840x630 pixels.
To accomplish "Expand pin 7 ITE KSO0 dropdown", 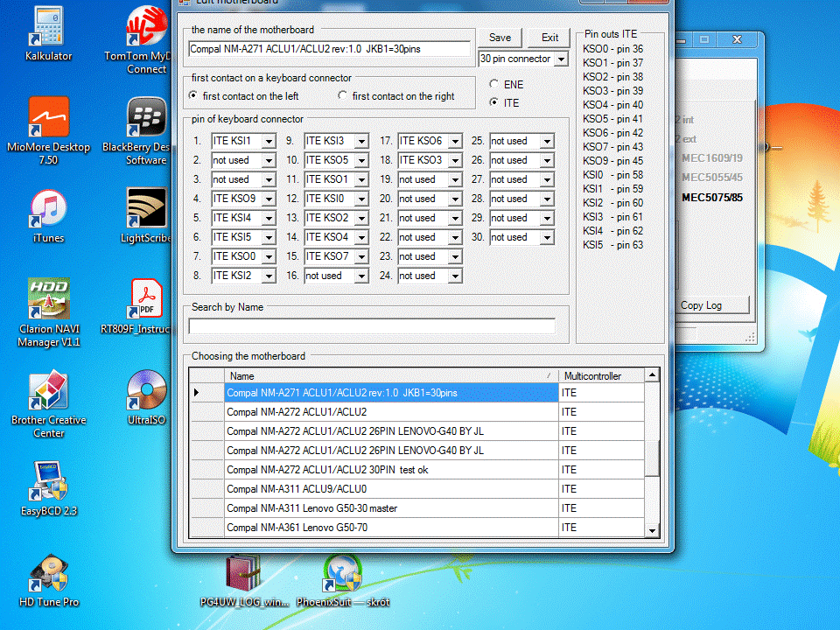I will click(x=269, y=256).
